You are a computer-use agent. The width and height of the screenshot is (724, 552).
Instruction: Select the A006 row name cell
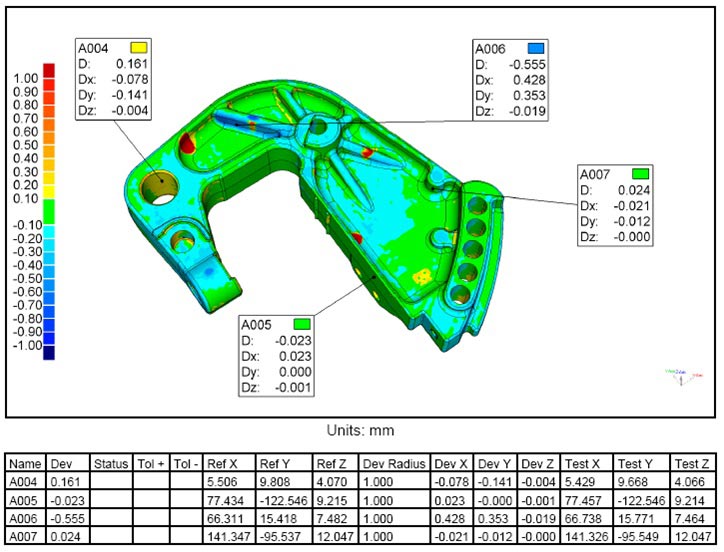point(25,515)
